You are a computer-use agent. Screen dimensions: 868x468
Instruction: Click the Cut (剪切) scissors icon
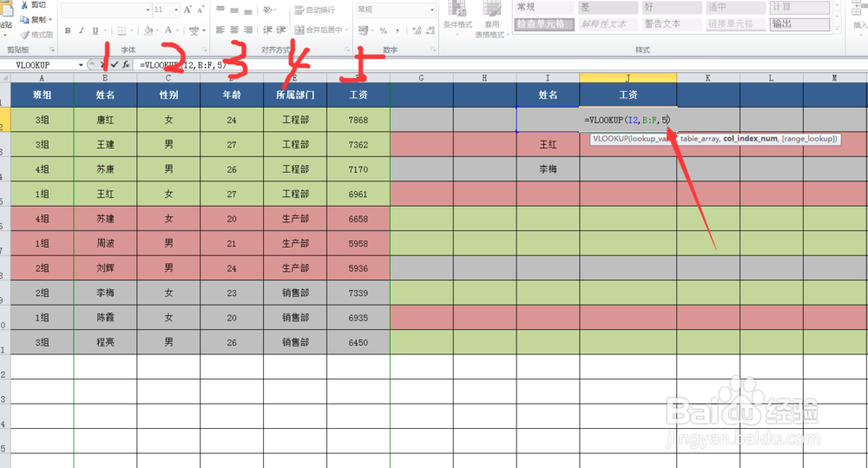(x=24, y=5)
